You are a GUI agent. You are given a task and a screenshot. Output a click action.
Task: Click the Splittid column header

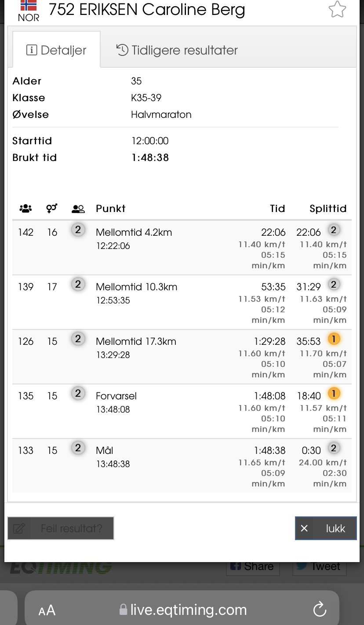328,208
